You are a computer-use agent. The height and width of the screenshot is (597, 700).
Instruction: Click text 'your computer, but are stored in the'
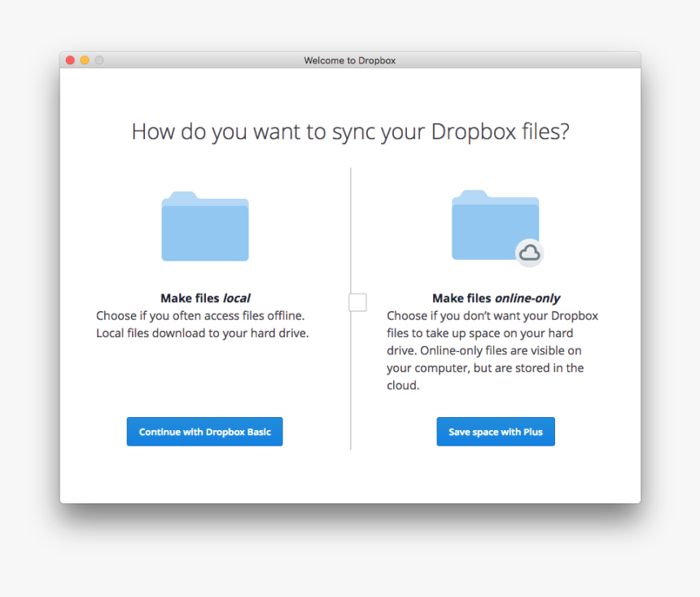pyautogui.click(x=485, y=368)
